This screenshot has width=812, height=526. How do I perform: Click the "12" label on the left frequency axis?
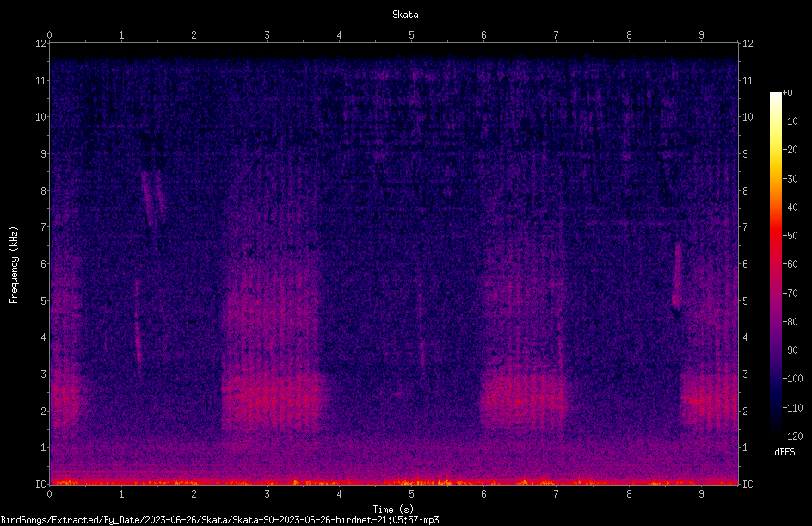coord(40,44)
